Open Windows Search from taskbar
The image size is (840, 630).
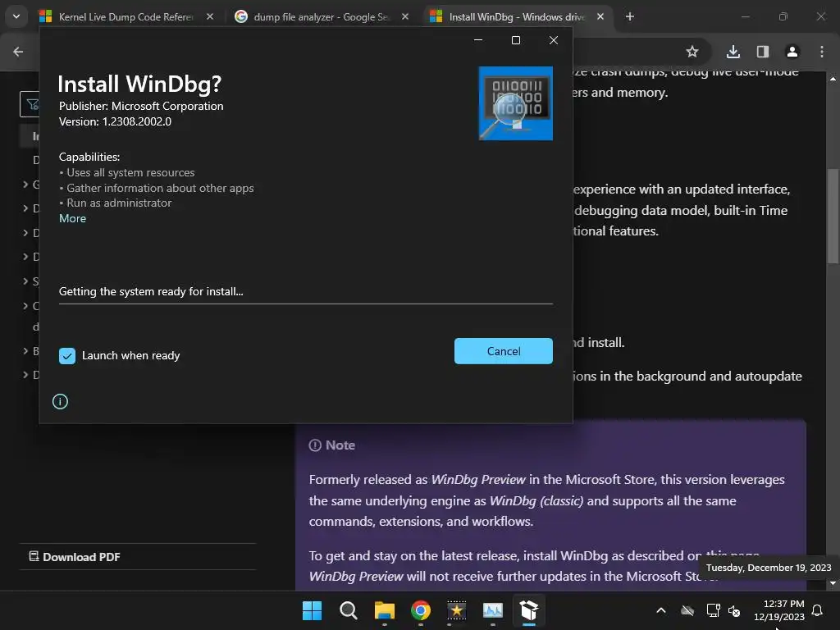[x=348, y=610]
